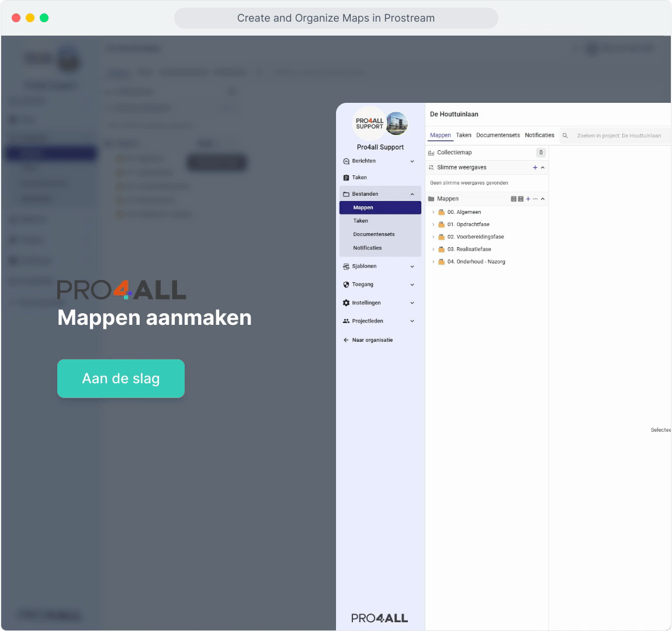Select the 01. Opdrachtfase map label

click(x=469, y=224)
